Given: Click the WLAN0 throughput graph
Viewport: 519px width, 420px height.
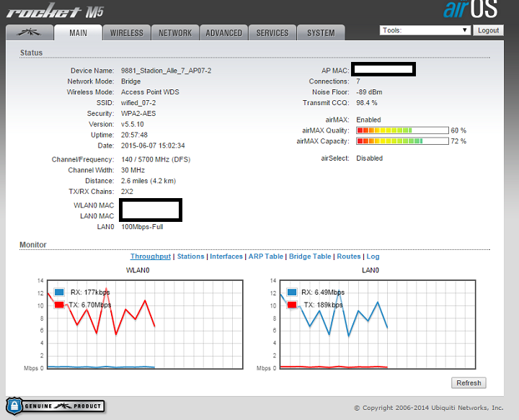Looking at the screenshot, I should click(145, 324).
